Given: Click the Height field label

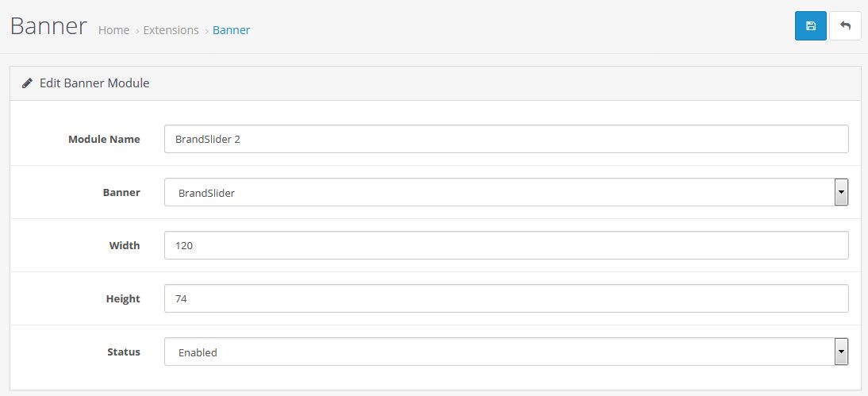Looking at the screenshot, I should pos(123,298).
